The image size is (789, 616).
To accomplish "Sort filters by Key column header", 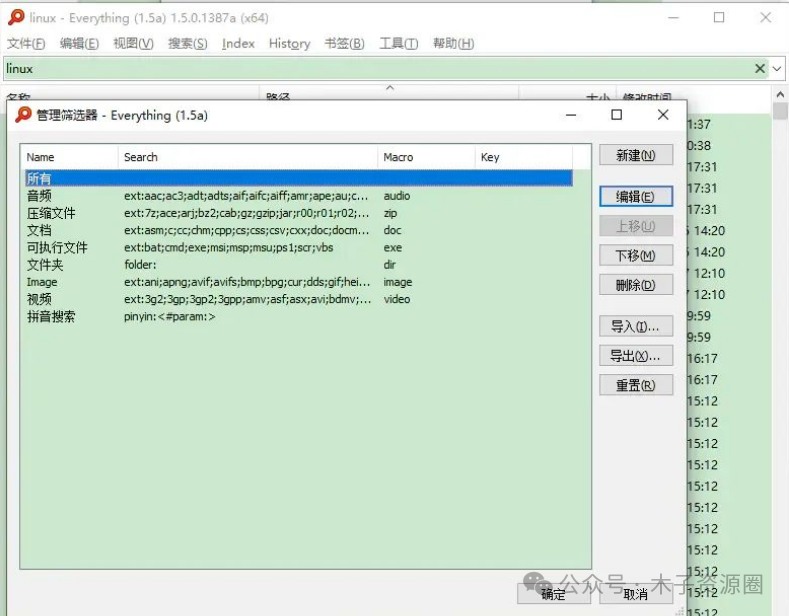I will pos(523,157).
